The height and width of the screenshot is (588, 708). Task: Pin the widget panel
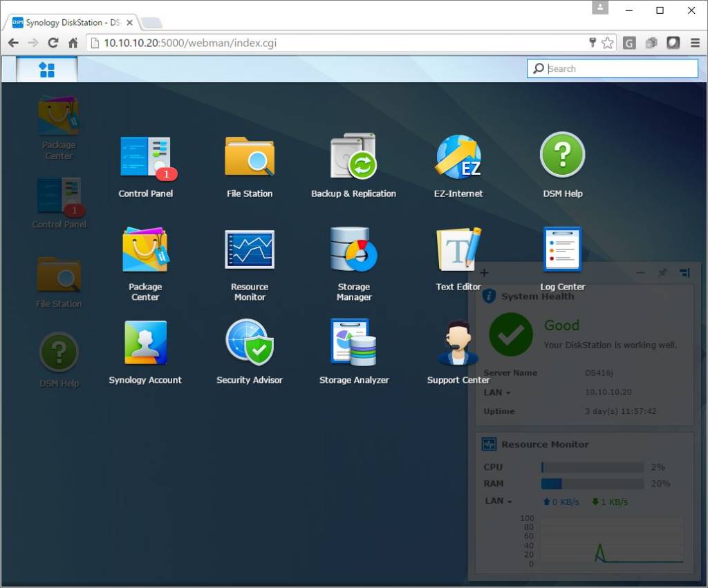pyautogui.click(x=662, y=273)
